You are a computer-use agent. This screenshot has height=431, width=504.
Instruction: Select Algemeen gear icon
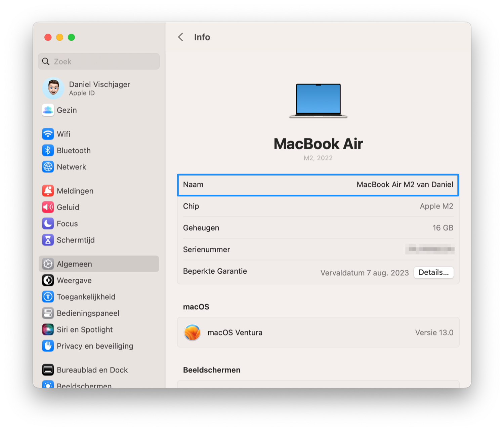[48, 264]
